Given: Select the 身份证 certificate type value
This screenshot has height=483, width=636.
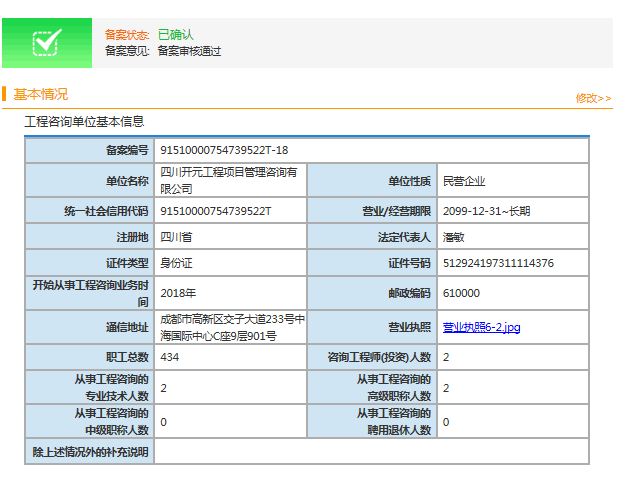Looking at the screenshot, I should tap(176, 263).
